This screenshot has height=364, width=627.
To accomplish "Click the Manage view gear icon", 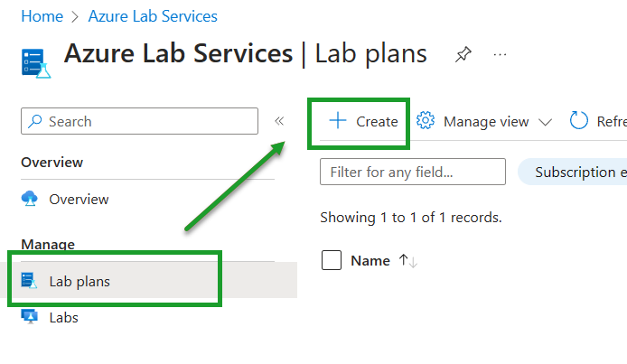I will click(425, 121).
